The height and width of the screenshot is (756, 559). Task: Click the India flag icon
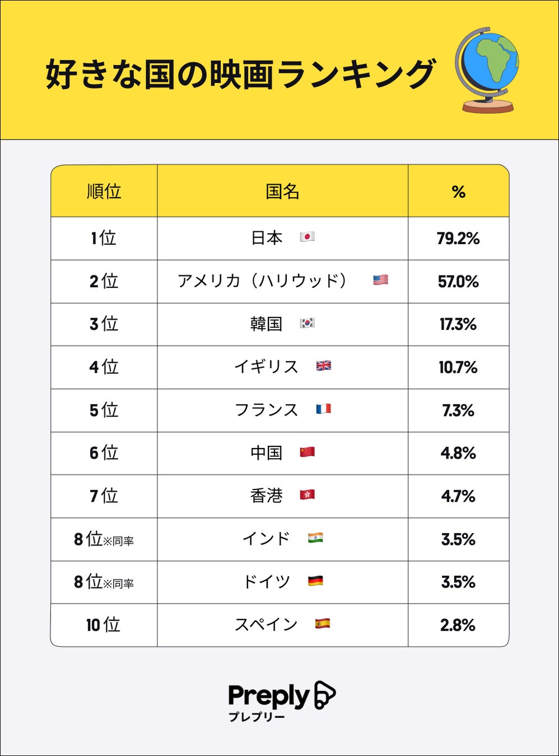315,538
